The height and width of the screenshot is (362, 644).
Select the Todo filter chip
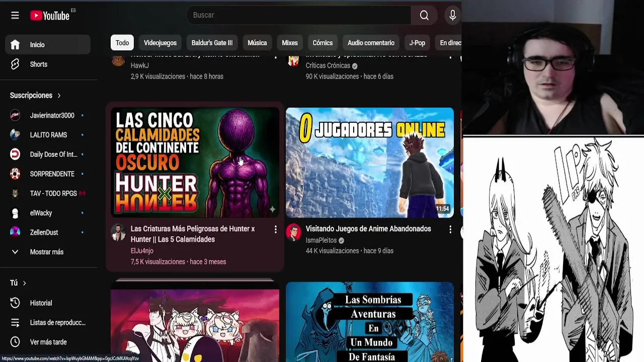122,43
